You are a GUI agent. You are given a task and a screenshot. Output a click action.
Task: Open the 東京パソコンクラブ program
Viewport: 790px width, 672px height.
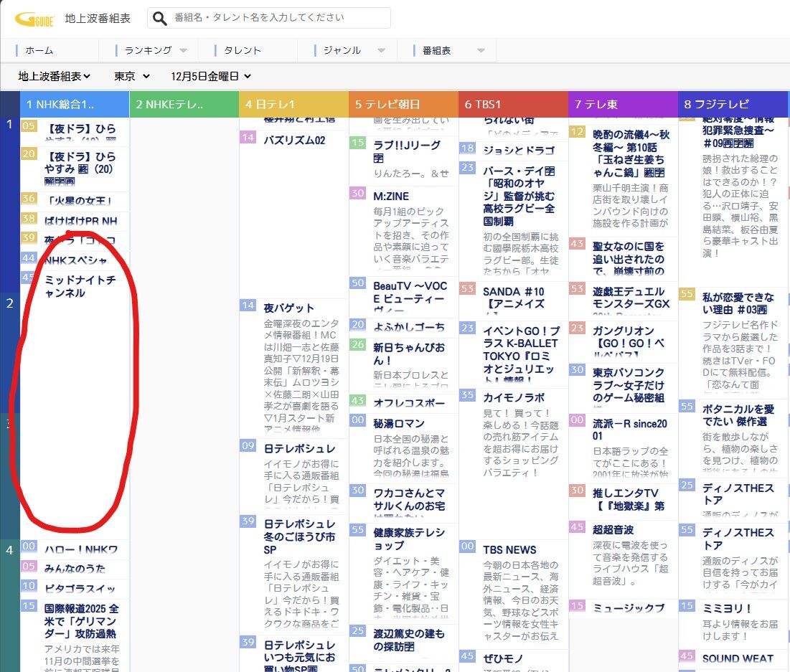(x=628, y=385)
